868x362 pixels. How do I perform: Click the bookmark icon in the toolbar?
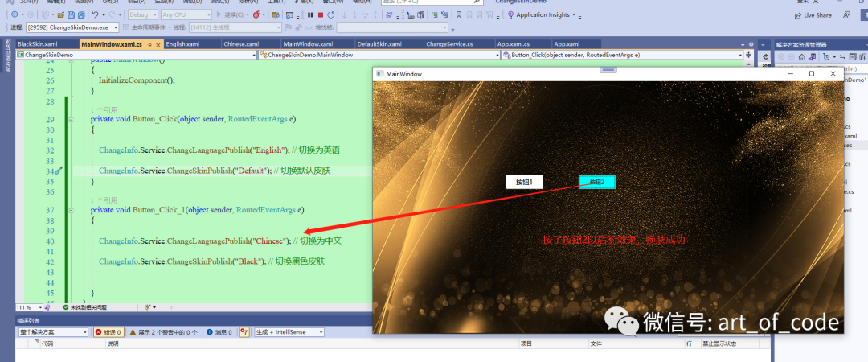(458, 15)
